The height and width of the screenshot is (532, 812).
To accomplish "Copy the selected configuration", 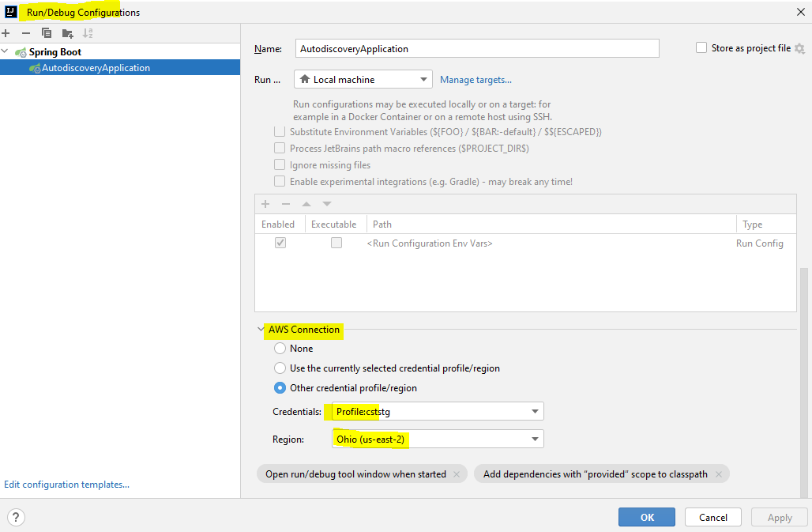I will click(47, 33).
